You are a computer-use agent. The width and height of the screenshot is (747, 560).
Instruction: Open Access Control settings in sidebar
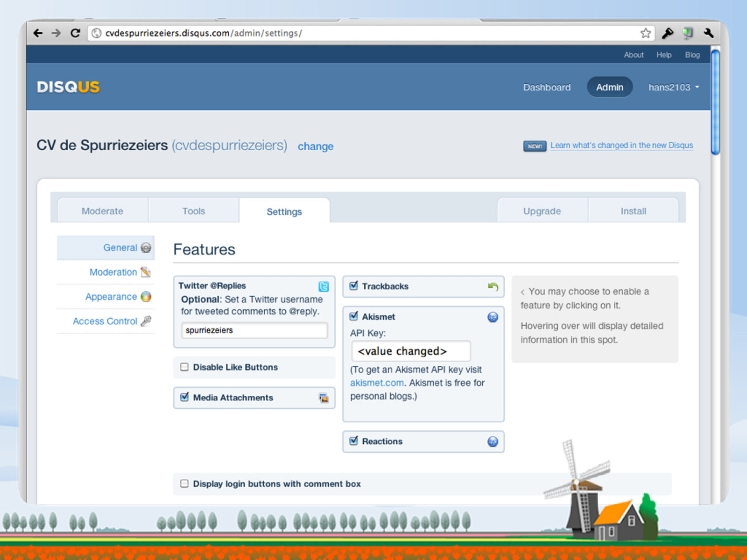pos(105,321)
